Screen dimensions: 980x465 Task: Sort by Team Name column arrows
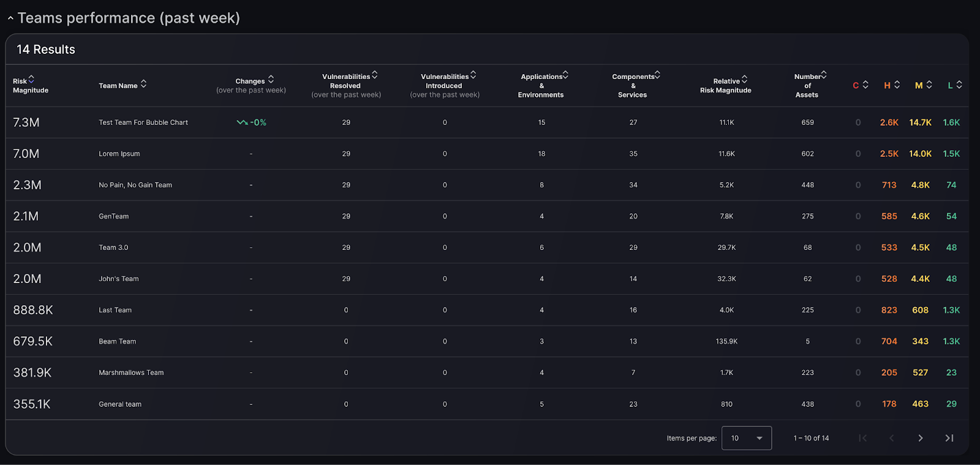[143, 84]
